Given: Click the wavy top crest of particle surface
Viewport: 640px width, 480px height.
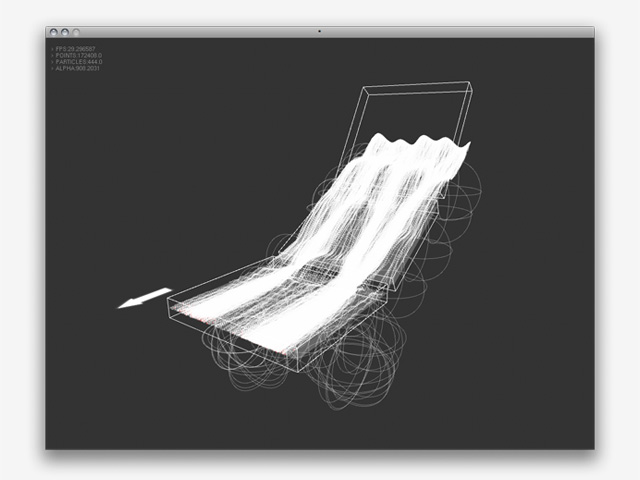Looking at the screenshot, I should 420,145.
